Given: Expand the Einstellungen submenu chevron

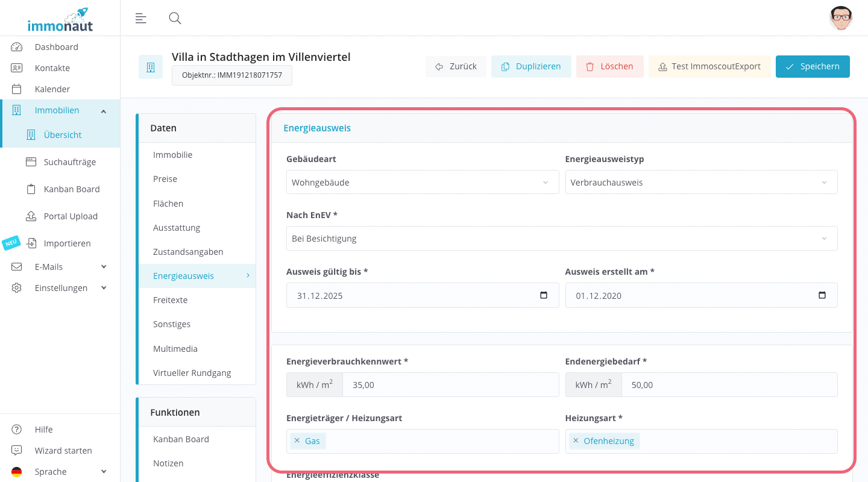Looking at the screenshot, I should [x=104, y=288].
